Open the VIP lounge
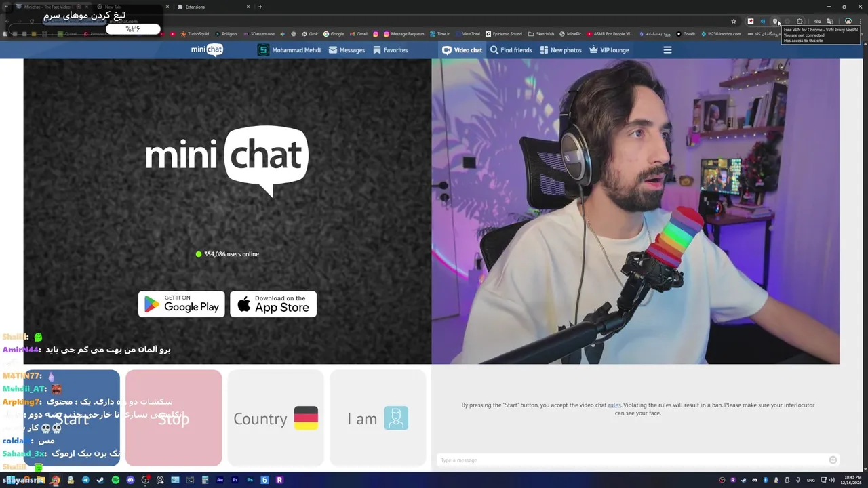Image resolution: width=868 pixels, height=488 pixels. point(609,50)
